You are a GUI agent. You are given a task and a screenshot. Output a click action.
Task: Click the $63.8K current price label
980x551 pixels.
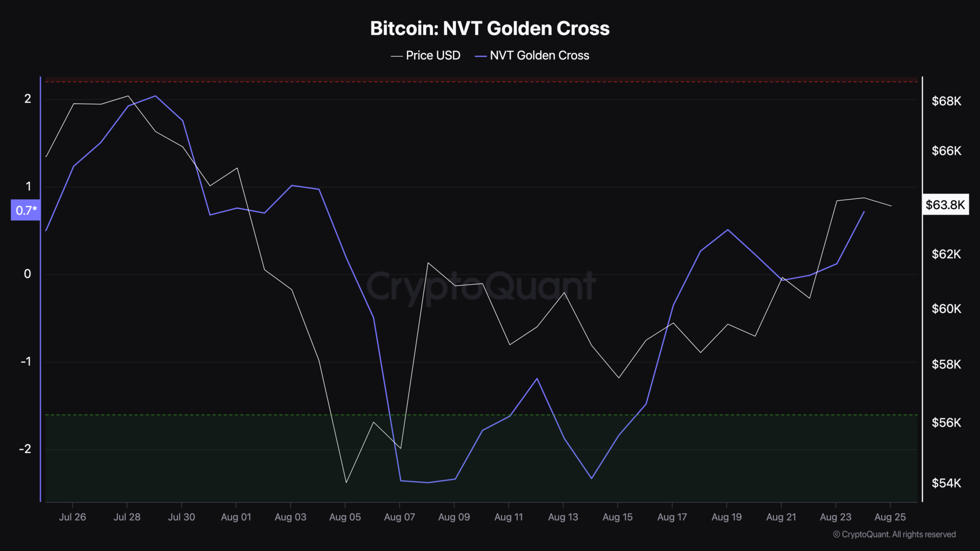946,205
